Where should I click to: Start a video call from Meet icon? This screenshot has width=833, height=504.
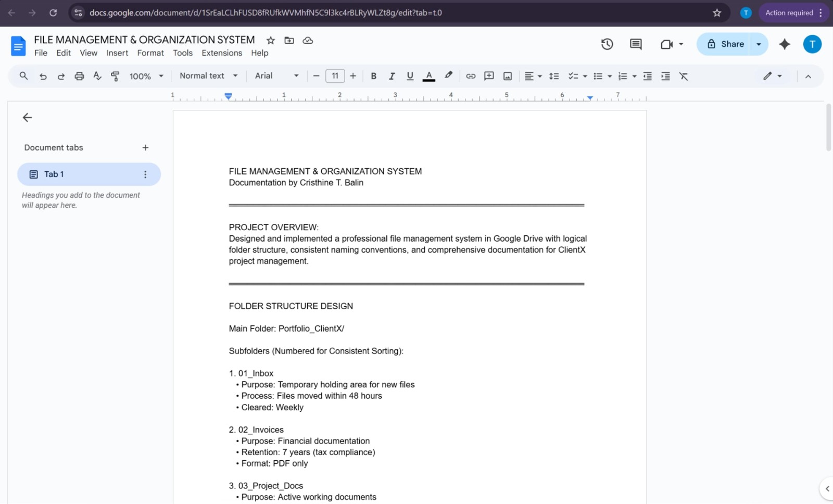[667, 44]
